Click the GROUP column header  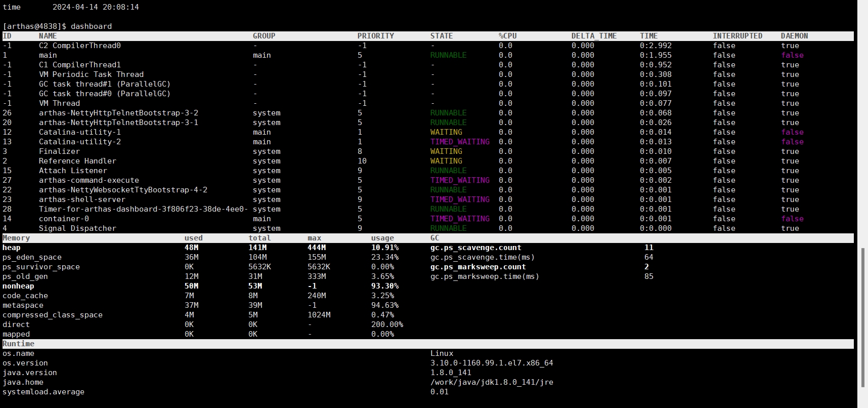click(x=264, y=36)
